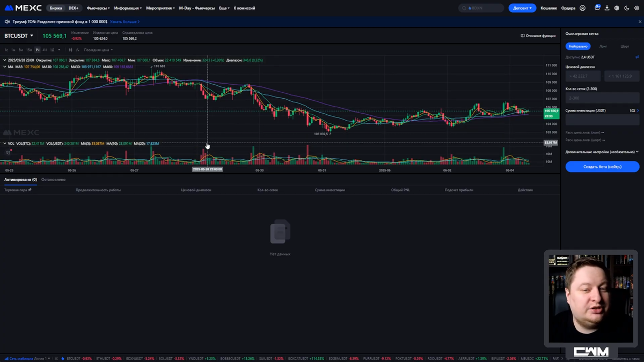Open the indicators fx icon

77,50
